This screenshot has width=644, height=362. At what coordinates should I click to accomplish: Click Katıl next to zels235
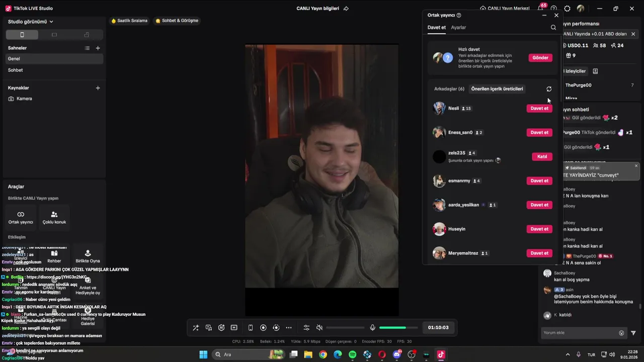pyautogui.click(x=542, y=157)
